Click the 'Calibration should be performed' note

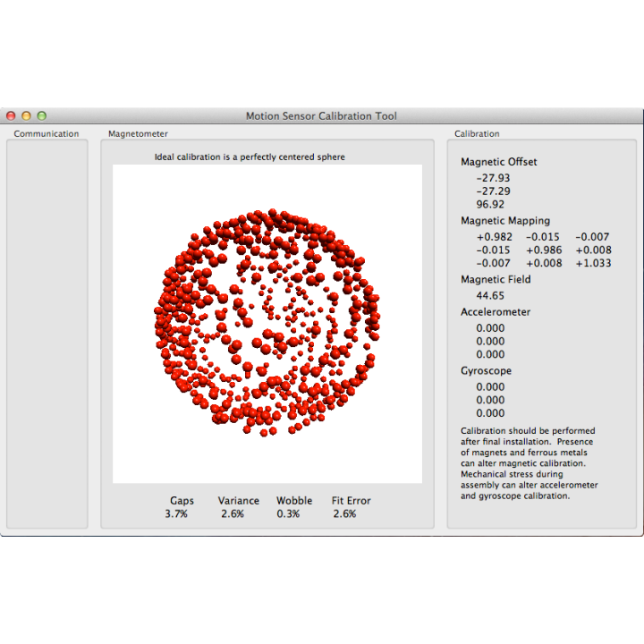click(x=529, y=463)
